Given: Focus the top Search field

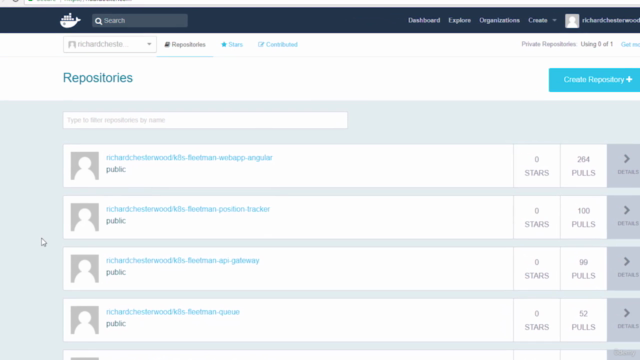Looking at the screenshot, I should tap(140, 20).
